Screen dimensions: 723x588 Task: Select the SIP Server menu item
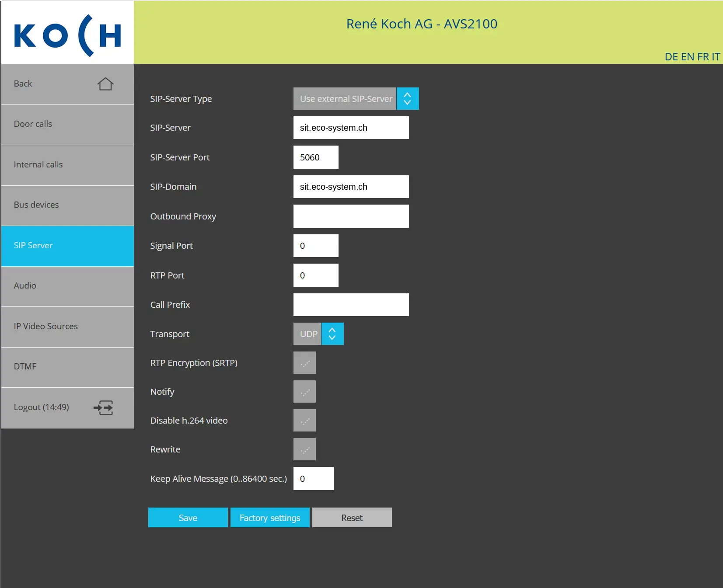68,246
